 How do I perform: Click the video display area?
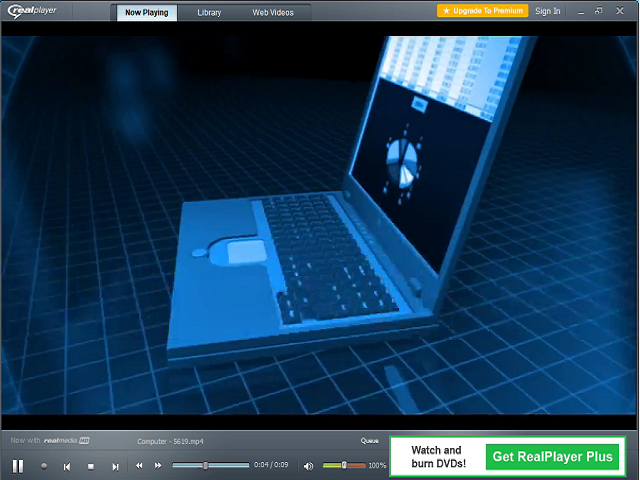(319, 225)
